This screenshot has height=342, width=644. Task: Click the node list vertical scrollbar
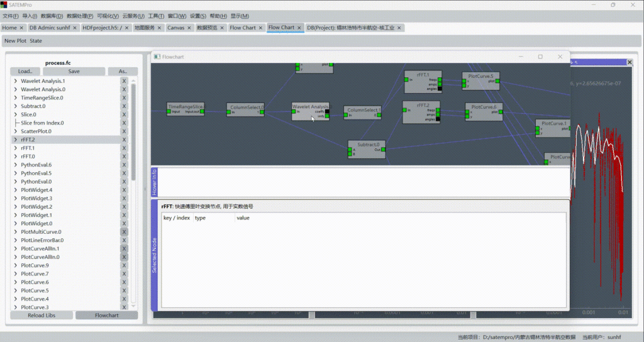click(x=133, y=132)
